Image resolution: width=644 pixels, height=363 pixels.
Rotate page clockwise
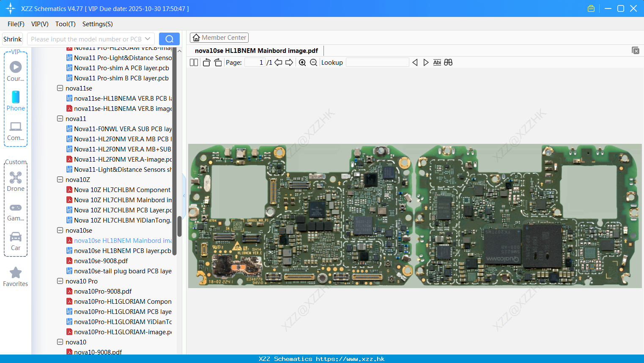click(218, 62)
